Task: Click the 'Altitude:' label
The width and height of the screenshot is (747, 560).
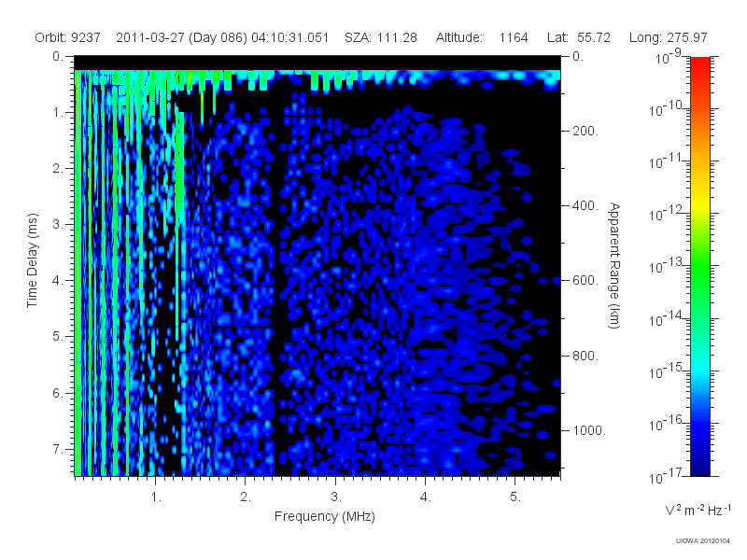Action: pyautogui.click(x=458, y=37)
